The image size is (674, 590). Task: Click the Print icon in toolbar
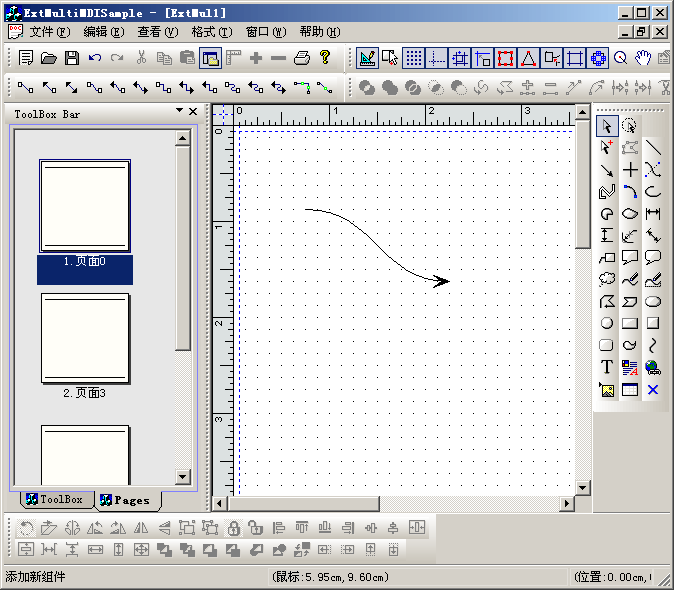[302, 58]
